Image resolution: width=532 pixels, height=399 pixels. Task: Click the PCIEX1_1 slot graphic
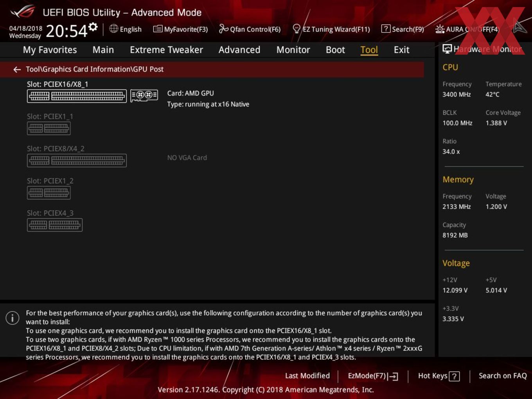pos(49,128)
